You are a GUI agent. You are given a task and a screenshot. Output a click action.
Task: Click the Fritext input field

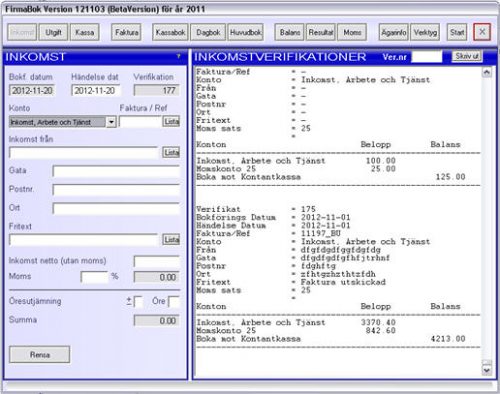pyautogui.click(x=84, y=240)
